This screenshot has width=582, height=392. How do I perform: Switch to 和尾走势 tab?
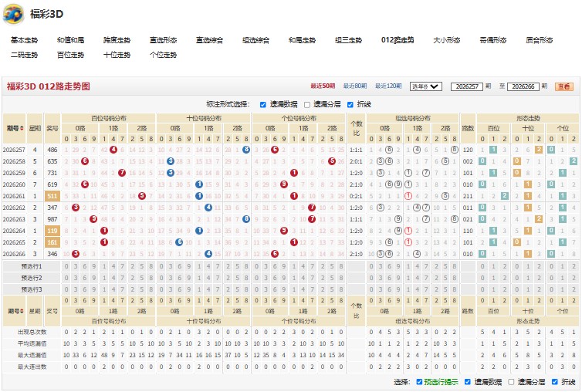302,40
